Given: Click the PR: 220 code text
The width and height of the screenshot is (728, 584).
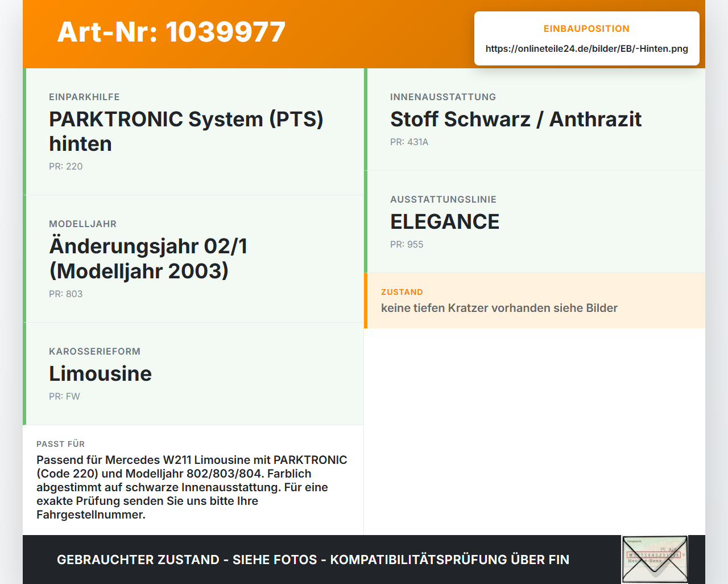Looking at the screenshot, I should [66, 166].
